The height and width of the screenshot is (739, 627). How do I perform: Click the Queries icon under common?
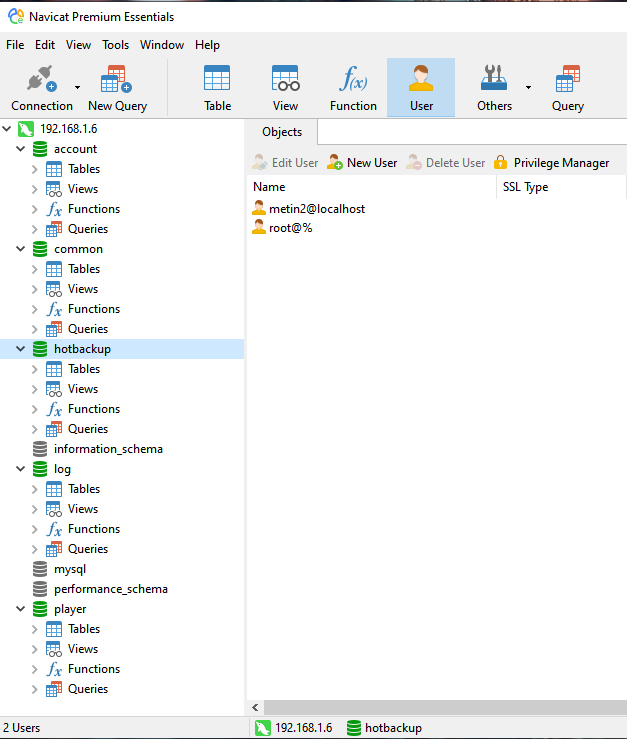point(54,328)
